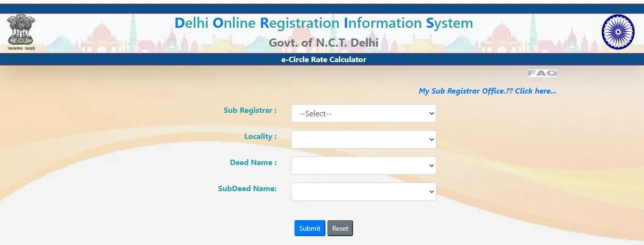
Task: Click the e-Circle Rate Calculator title bar
Action: (x=323, y=60)
